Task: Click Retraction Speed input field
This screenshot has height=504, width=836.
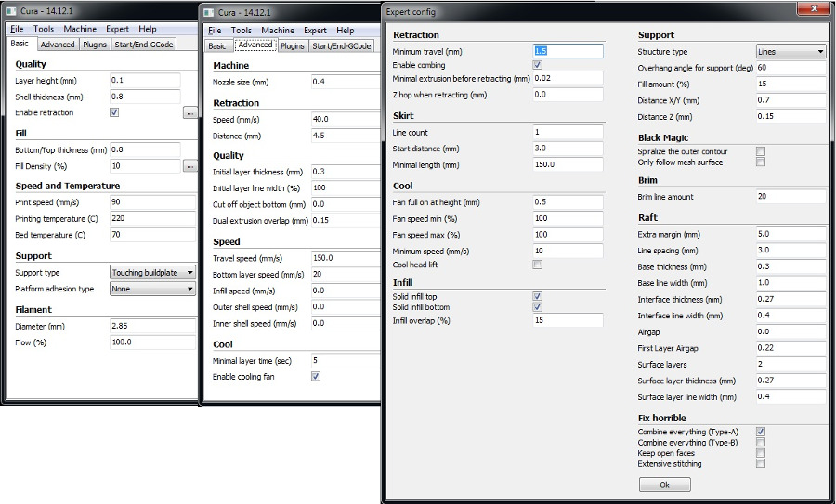Action: click(x=346, y=120)
